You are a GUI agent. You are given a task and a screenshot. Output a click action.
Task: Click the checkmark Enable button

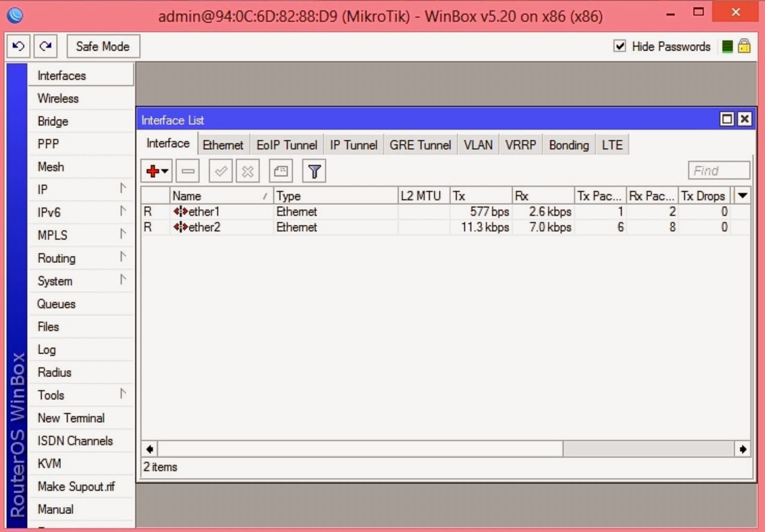221,171
